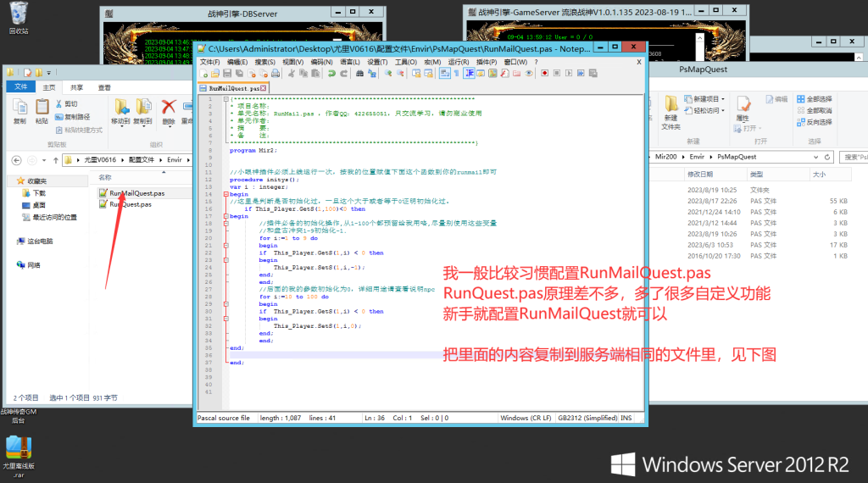Screen dimensions: 868x483
Task: Click the refresh icon in PsMapQuest address bar
Action: 827,157
